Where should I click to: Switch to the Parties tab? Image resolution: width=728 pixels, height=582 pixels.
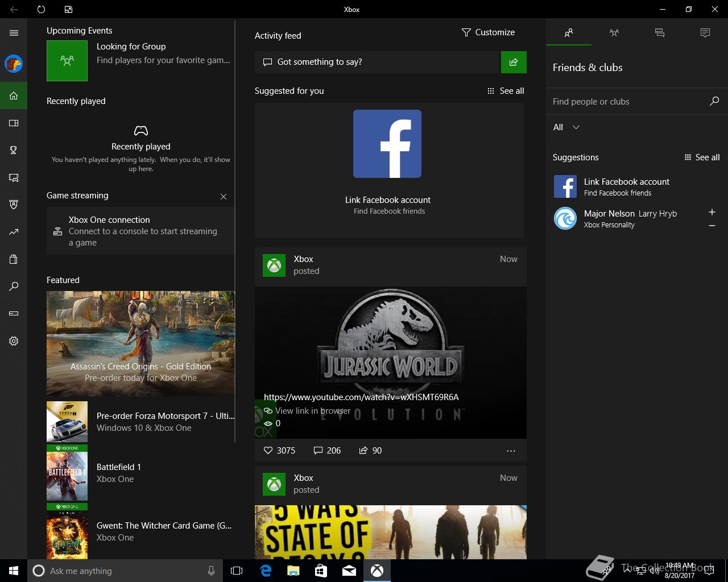tap(614, 33)
